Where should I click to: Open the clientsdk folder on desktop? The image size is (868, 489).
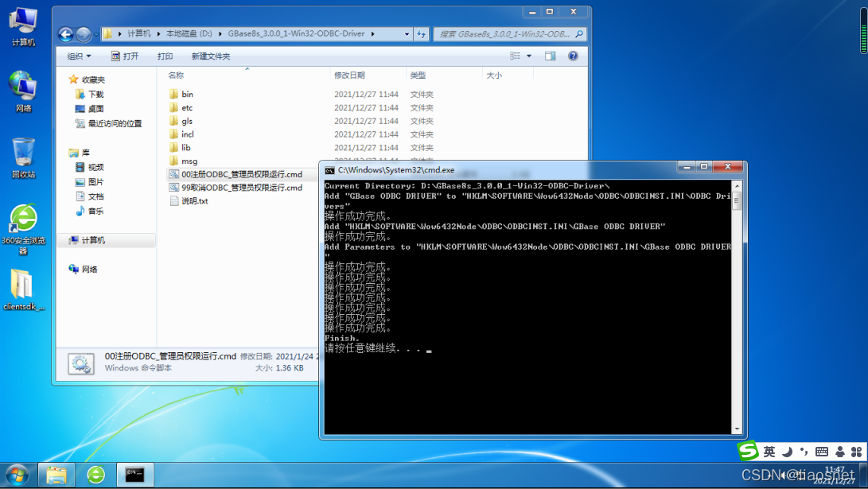23,289
